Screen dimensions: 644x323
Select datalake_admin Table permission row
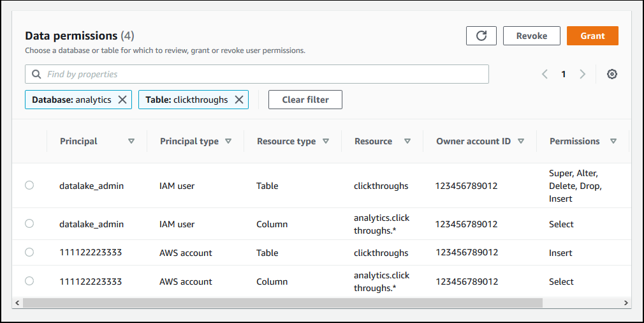(29, 185)
